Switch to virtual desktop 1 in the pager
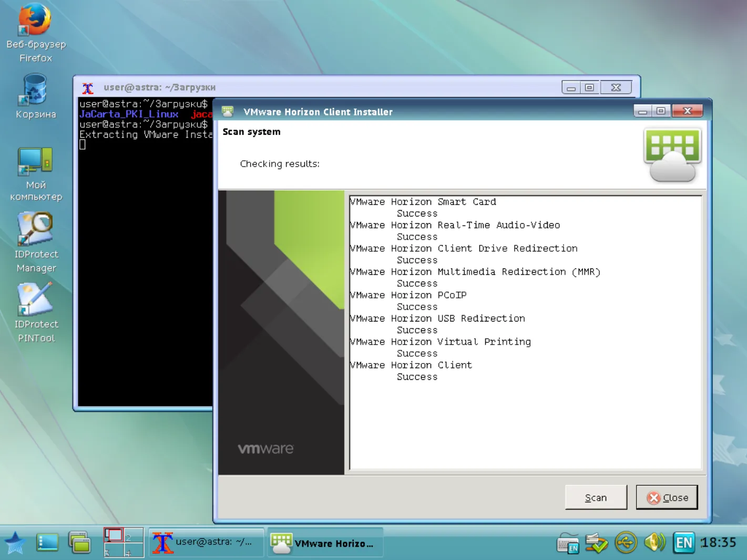Viewport: 747px width, 560px height. (x=114, y=535)
